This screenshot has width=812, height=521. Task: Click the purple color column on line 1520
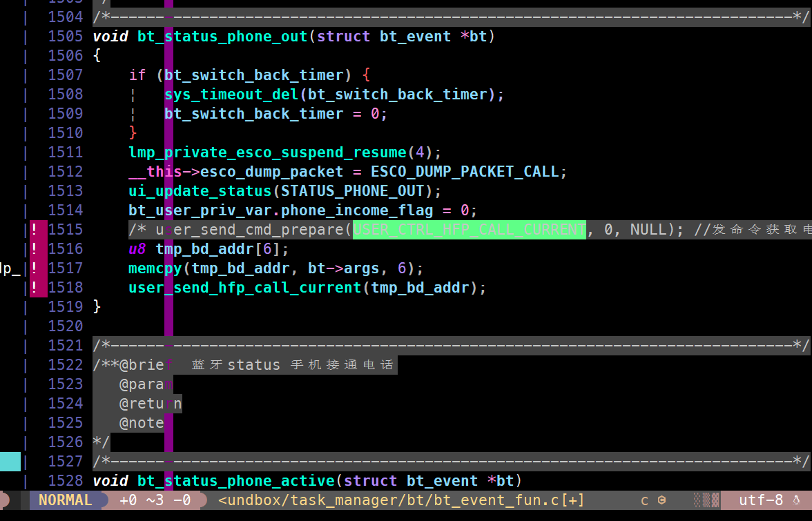coord(168,326)
